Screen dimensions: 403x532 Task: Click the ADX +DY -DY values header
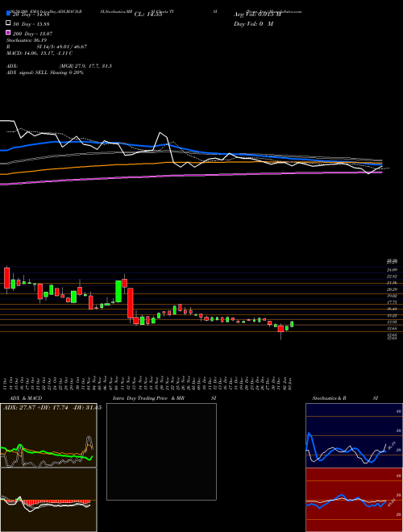tap(52, 408)
